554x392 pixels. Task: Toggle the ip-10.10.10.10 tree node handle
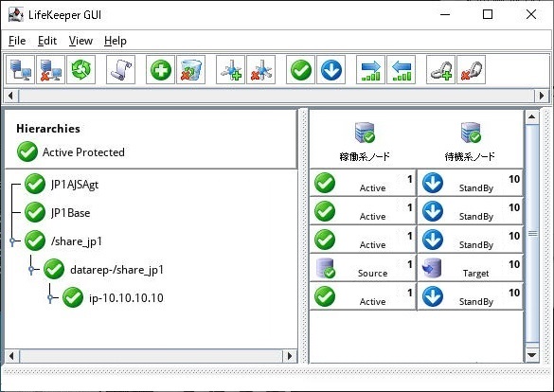50,298
